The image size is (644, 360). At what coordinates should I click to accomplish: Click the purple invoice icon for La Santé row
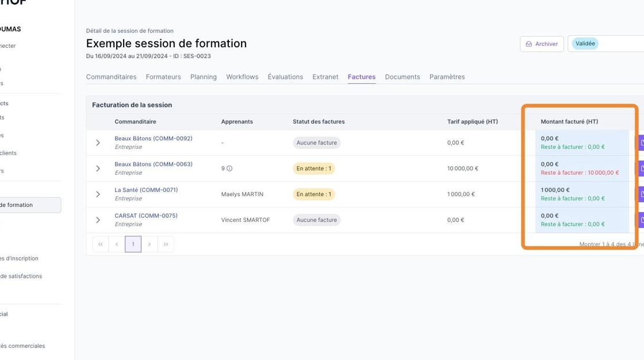(x=641, y=194)
